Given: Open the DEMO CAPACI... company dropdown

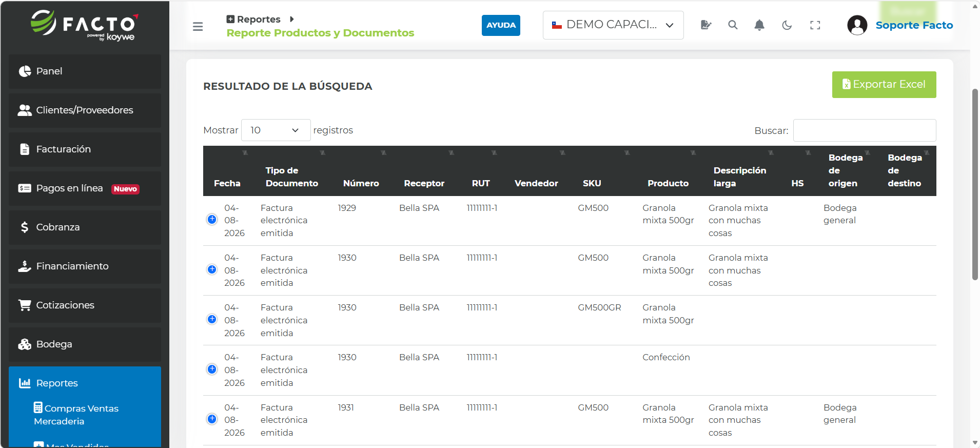Looking at the screenshot, I should pyautogui.click(x=613, y=25).
